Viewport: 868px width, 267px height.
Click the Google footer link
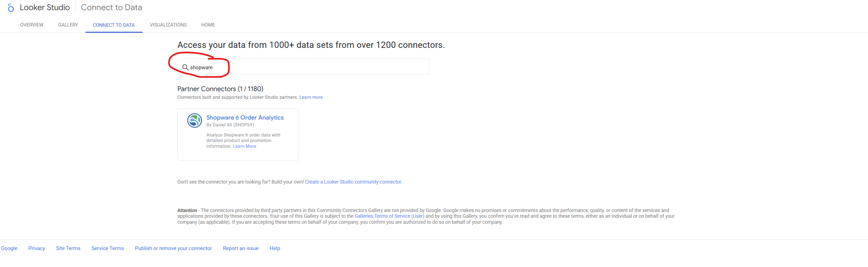pos(9,248)
